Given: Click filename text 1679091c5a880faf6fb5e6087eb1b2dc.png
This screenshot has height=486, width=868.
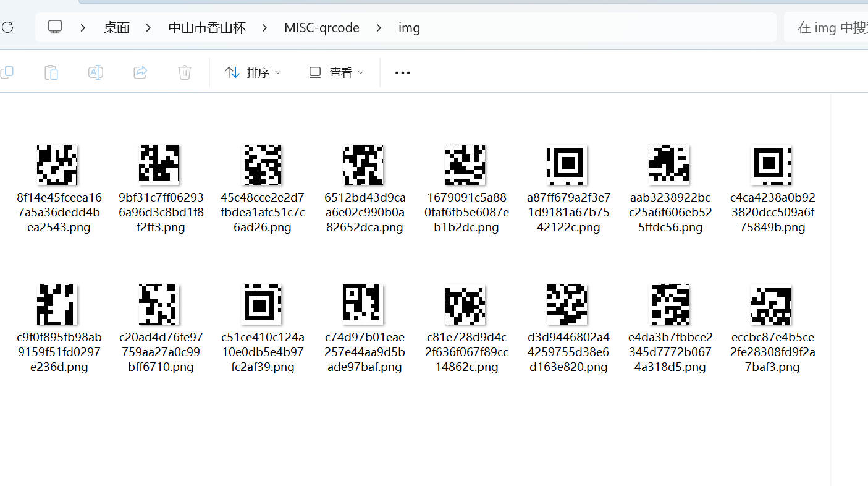Looking at the screenshot, I should (467, 213).
